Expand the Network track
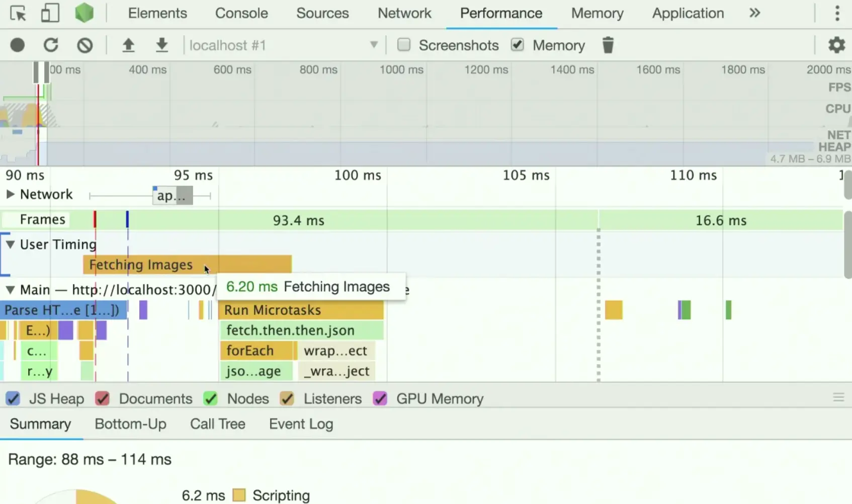This screenshot has height=504, width=852. click(10, 194)
